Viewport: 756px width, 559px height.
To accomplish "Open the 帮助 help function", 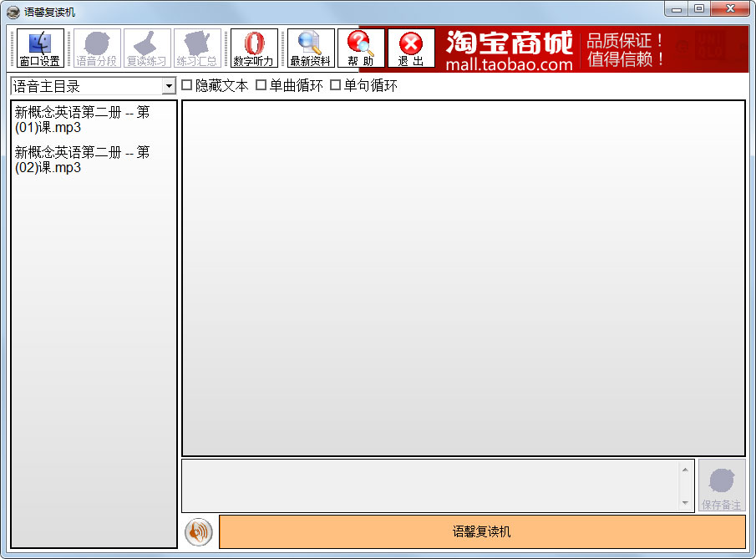I will pos(361,48).
